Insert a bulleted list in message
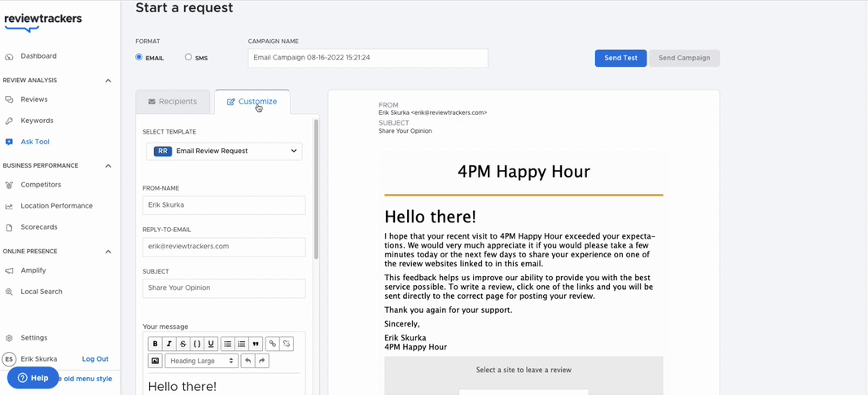This screenshot has width=868, height=395. tap(227, 344)
